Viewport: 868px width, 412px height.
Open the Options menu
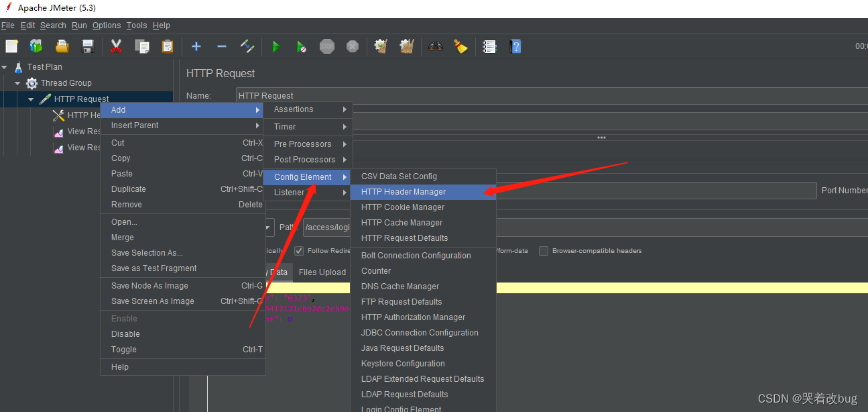(x=107, y=25)
